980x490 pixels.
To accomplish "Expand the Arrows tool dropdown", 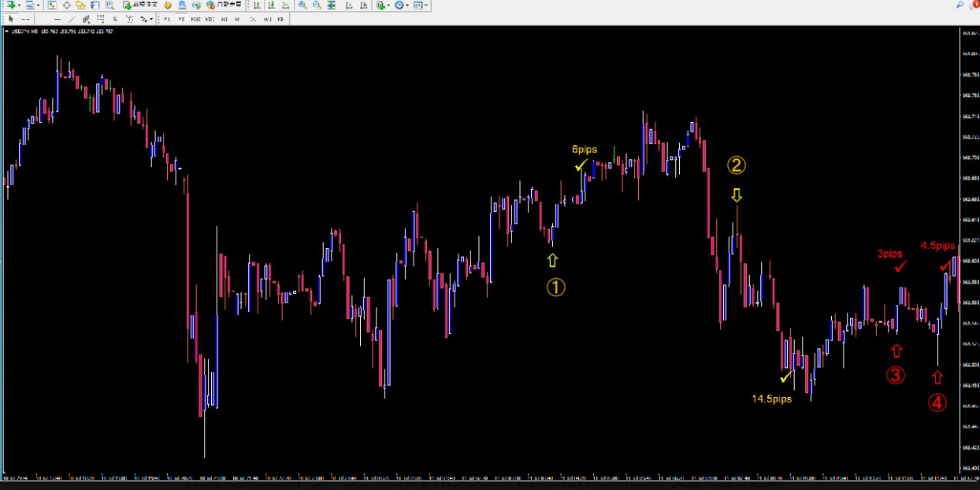I will point(151,19).
